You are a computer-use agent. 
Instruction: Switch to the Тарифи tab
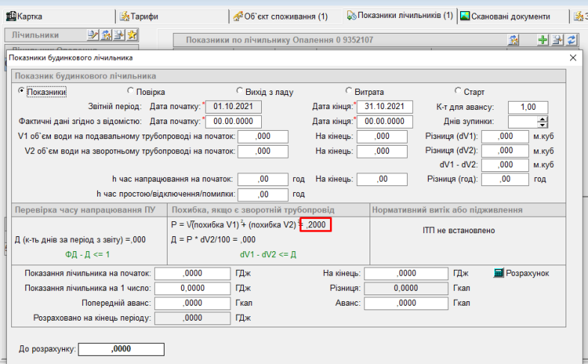click(x=139, y=16)
